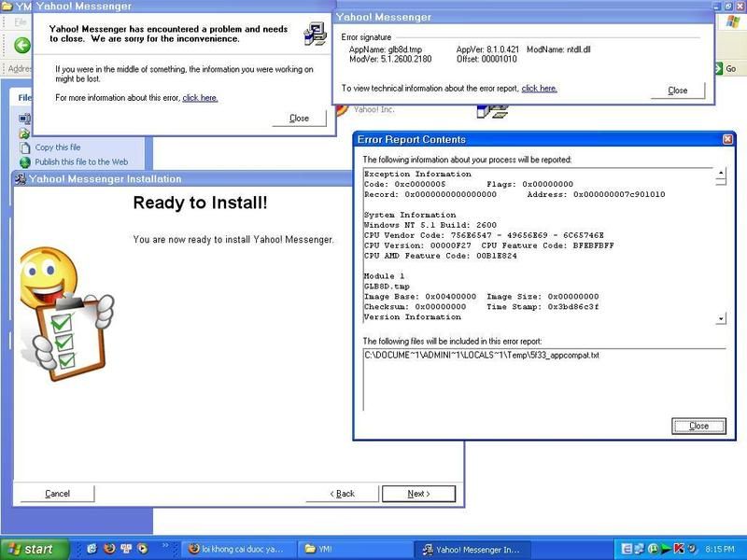Click the smiley clipboard installer image
The image size is (747, 560).
(x=66, y=313)
